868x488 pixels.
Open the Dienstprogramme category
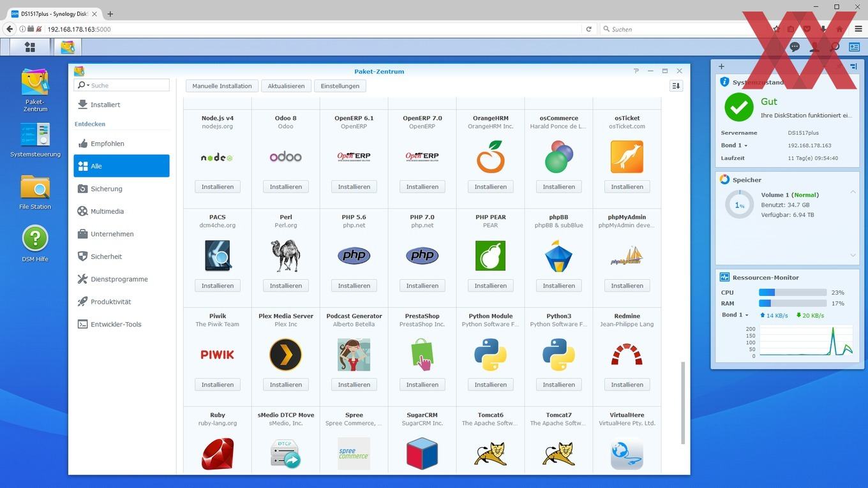pos(121,279)
